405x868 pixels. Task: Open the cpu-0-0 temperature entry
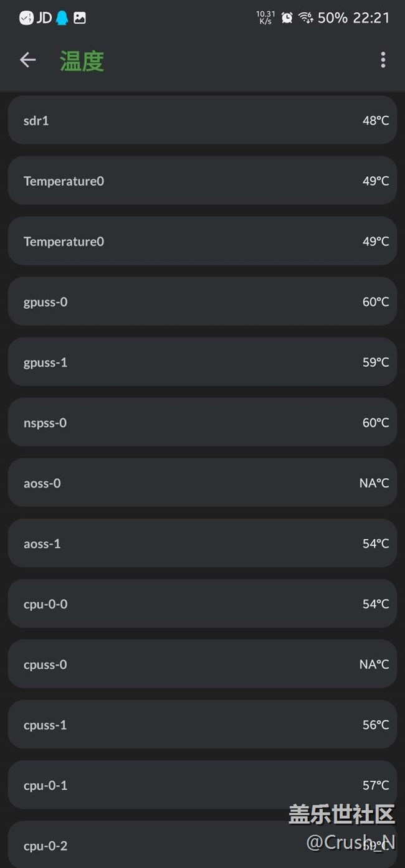coord(202,603)
